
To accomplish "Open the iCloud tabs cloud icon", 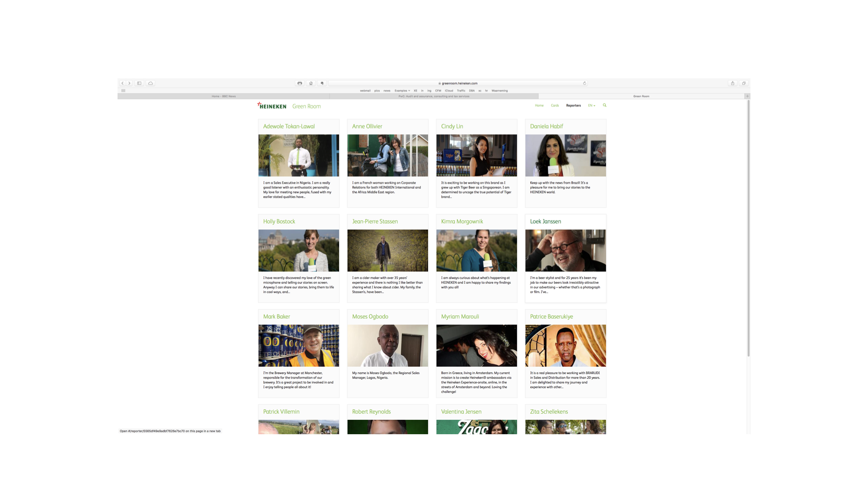I will pos(151,83).
